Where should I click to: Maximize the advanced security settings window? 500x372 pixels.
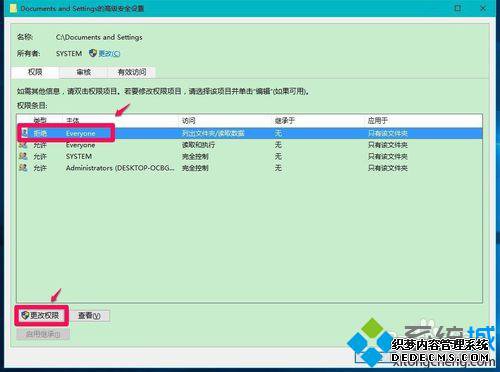click(x=458, y=8)
